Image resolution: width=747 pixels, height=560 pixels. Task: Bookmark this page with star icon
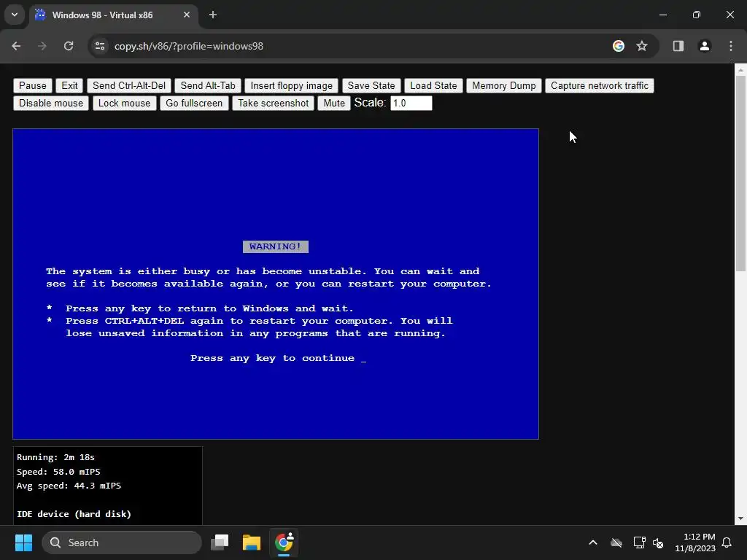click(642, 46)
